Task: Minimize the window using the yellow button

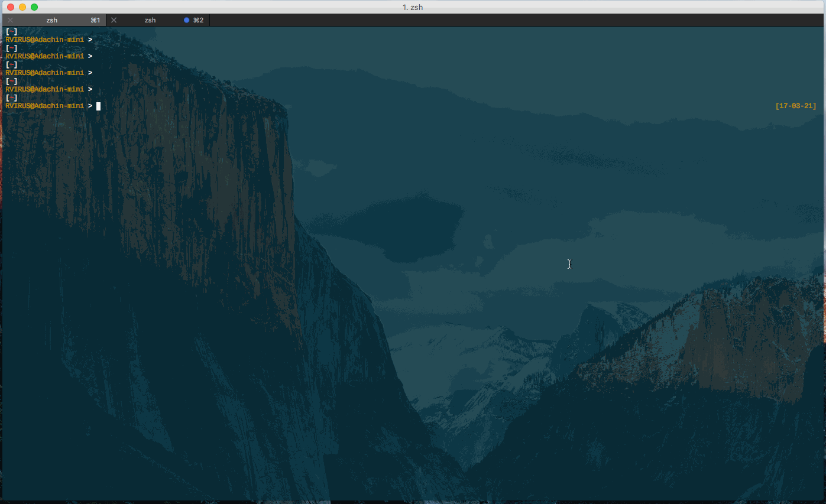Action: click(x=22, y=7)
